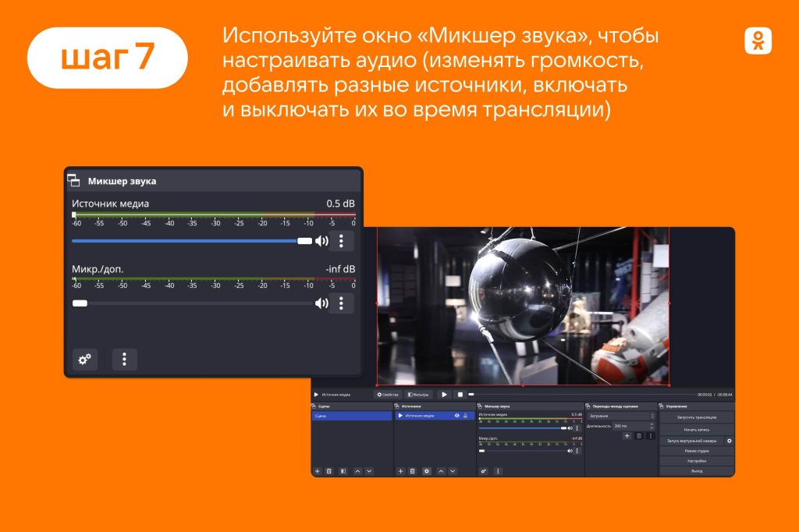The height and width of the screenshot is (532, 799).
Task: Add a new source with the plus icon
Action: [x=400, y=471]
